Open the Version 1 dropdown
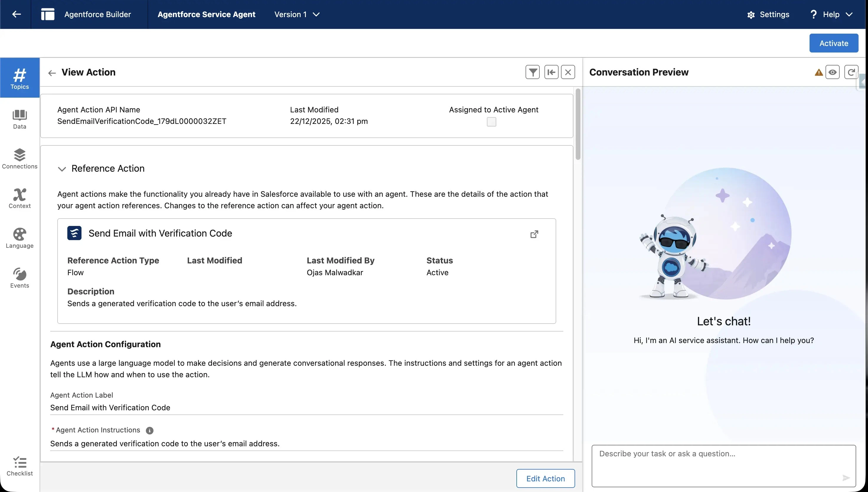Screen dimensions: 868x492 tap(297, 14)
